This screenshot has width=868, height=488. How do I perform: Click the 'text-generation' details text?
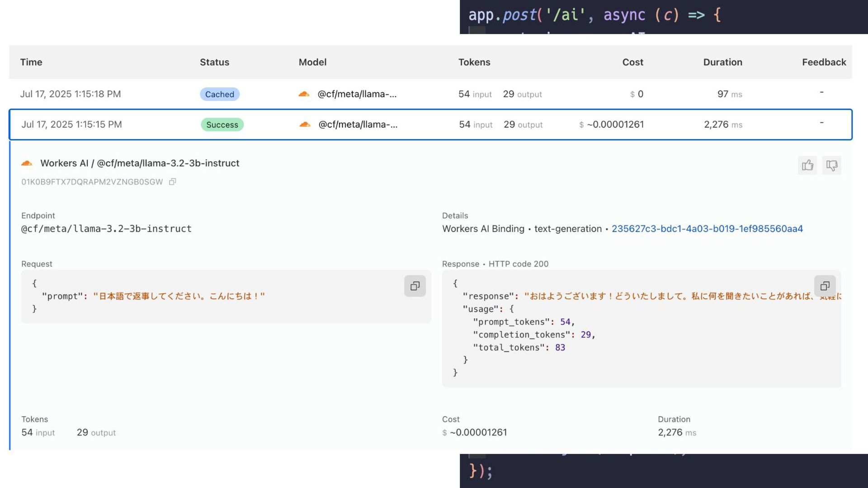[x=568, y=229]
